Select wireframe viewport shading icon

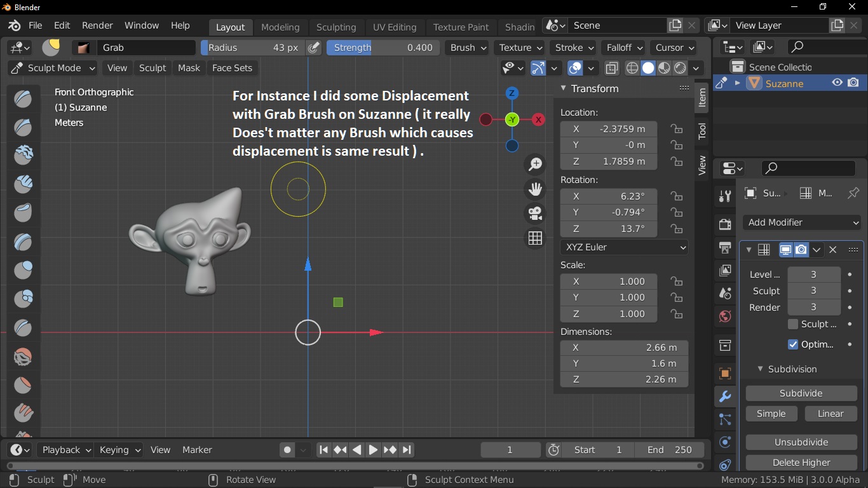click(632, 68)
